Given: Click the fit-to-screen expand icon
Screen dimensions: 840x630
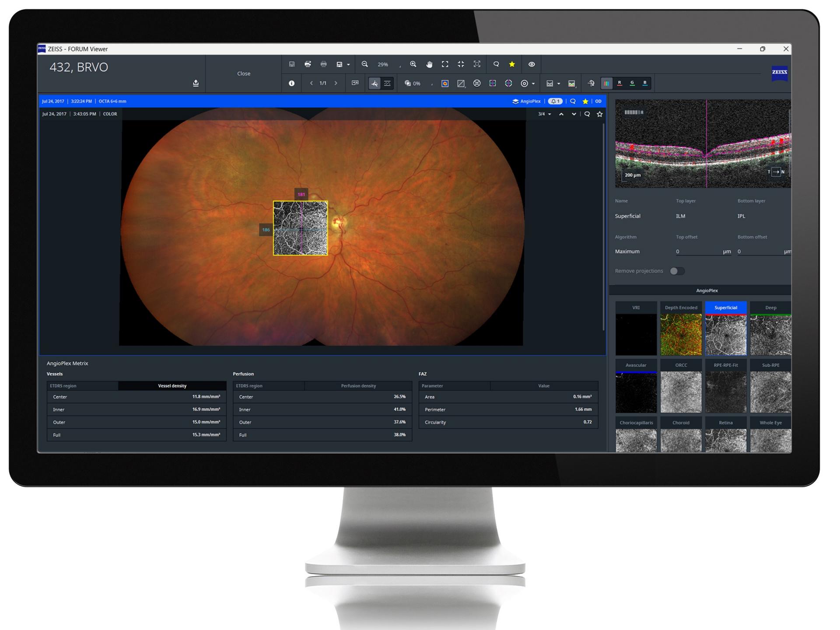Looking at the screenshot, I should [445, 64].
